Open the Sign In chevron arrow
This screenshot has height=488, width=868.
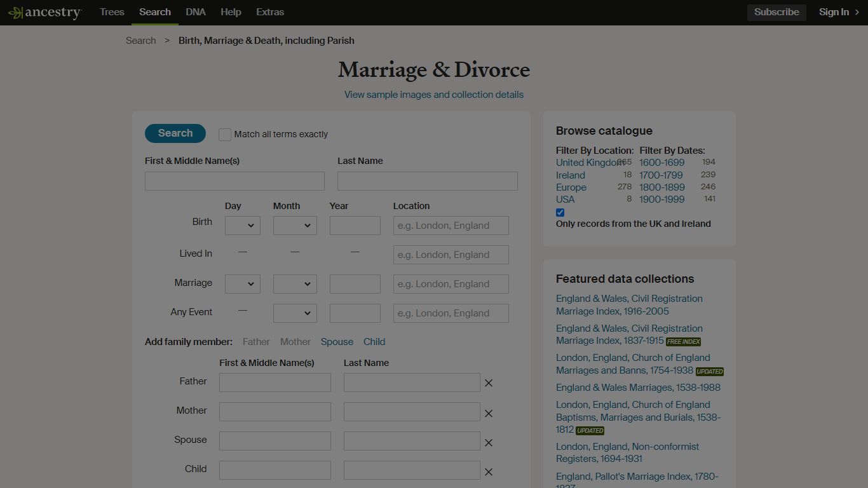tap(857, 12)
